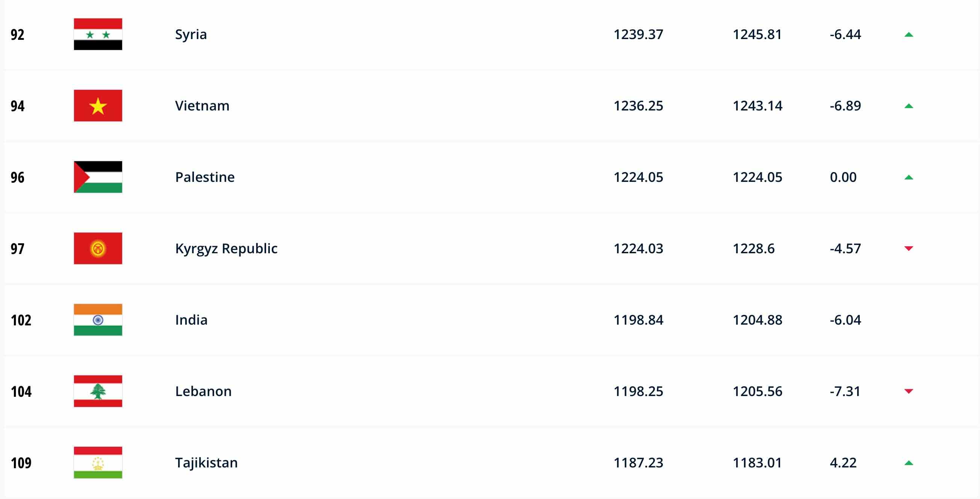Click India's total points 1198.84
980x499 pixels.
pyautogui.click(x=638, y=320)
